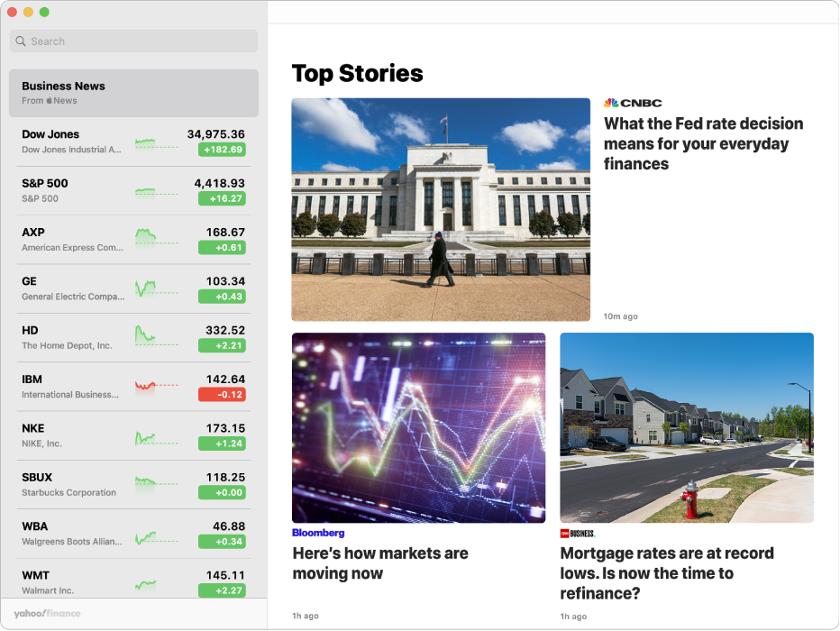Click the red close window button
Screen dimensions: 840x631
13,12
